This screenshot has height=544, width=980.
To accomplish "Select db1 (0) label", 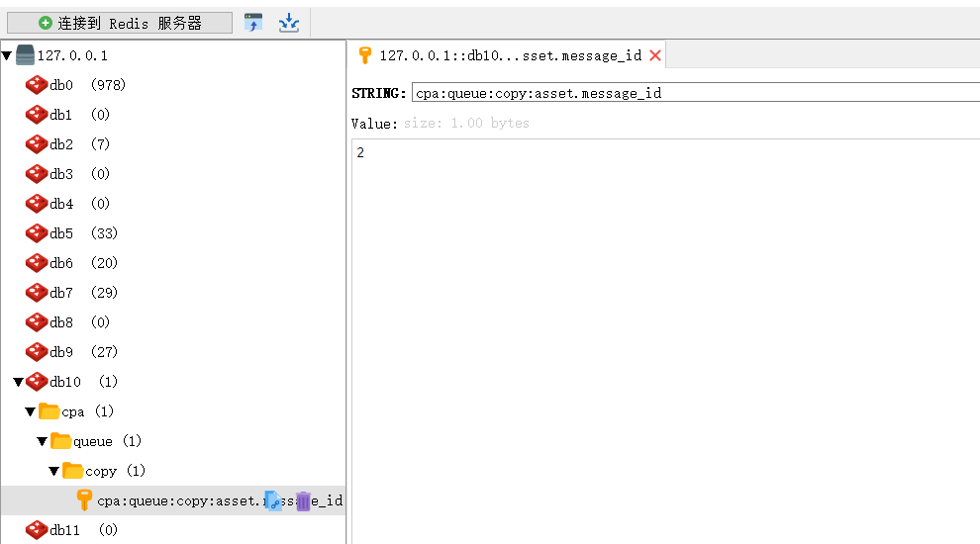I will (79, 115).
